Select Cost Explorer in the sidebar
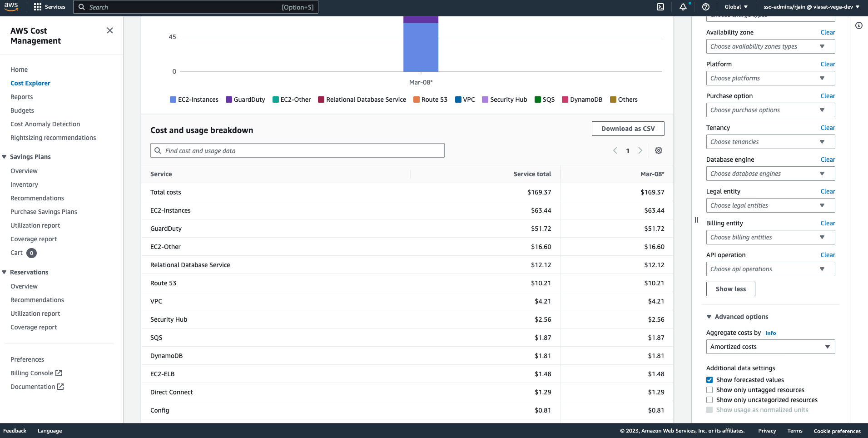 click(30, 83)
